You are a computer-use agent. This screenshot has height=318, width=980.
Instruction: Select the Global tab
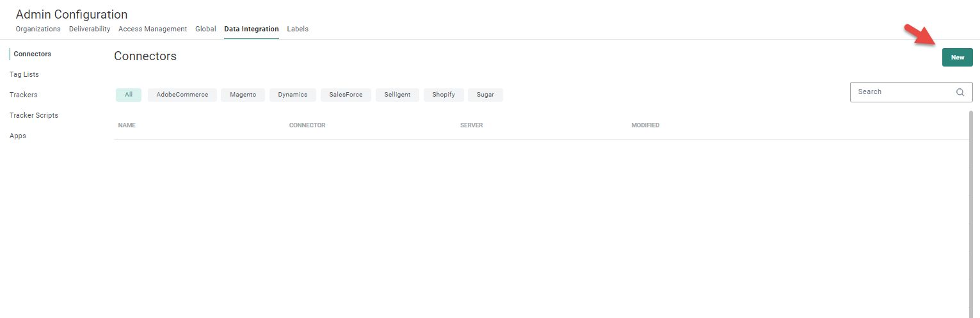[x=205, y=29]
